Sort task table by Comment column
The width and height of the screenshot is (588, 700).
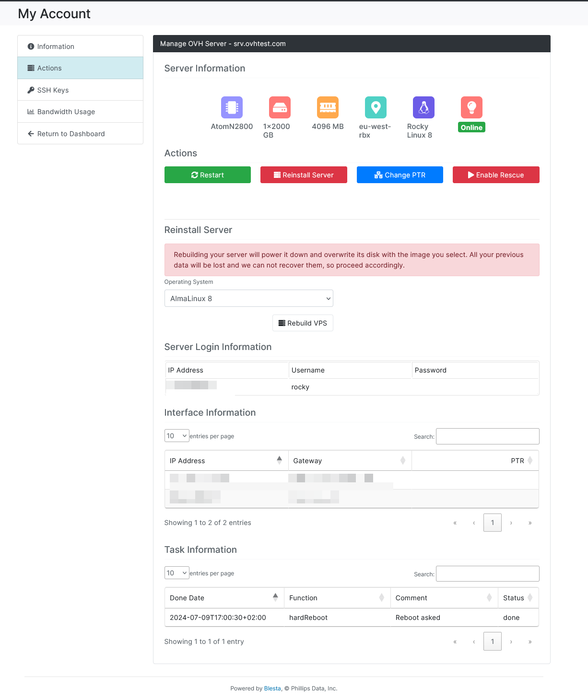(444, 598)
